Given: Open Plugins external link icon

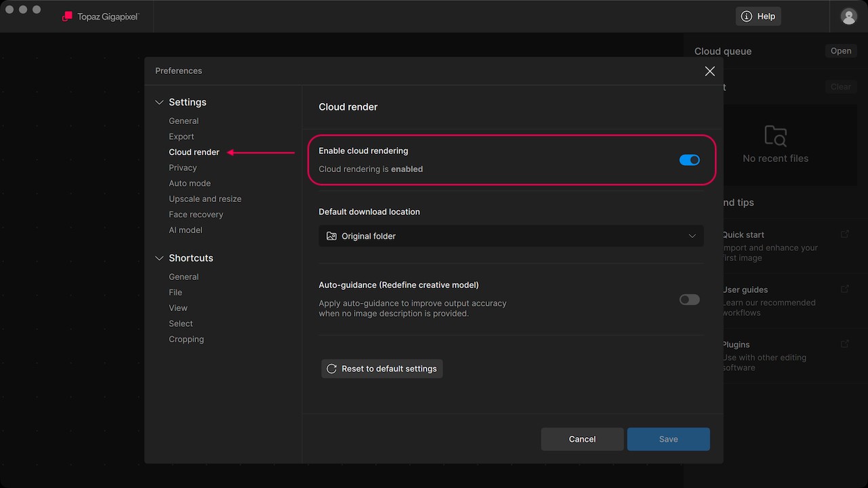Looking at the screenshot, I should tap(845, 344).
